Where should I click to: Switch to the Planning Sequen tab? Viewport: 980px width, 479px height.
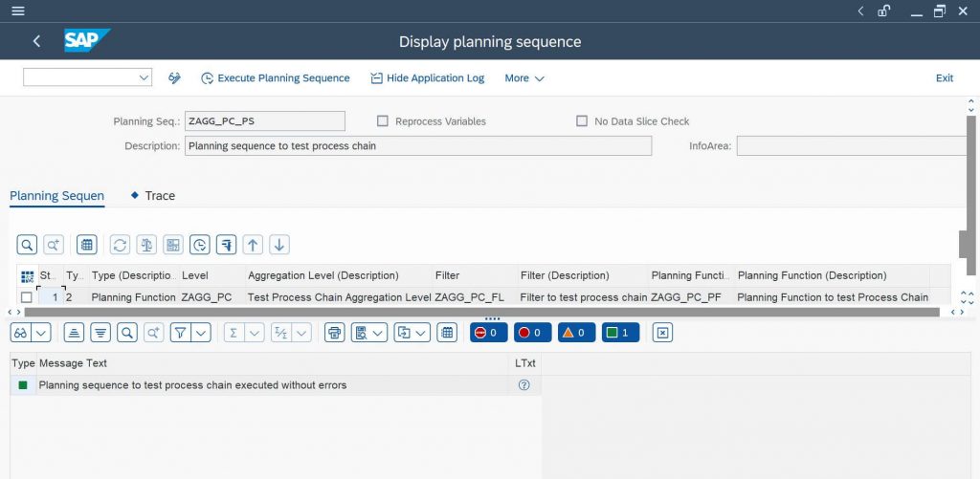[x=56, y=196]
